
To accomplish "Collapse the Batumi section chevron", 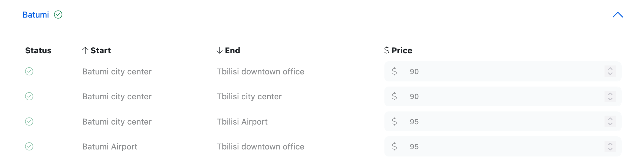I will (618, 15).
